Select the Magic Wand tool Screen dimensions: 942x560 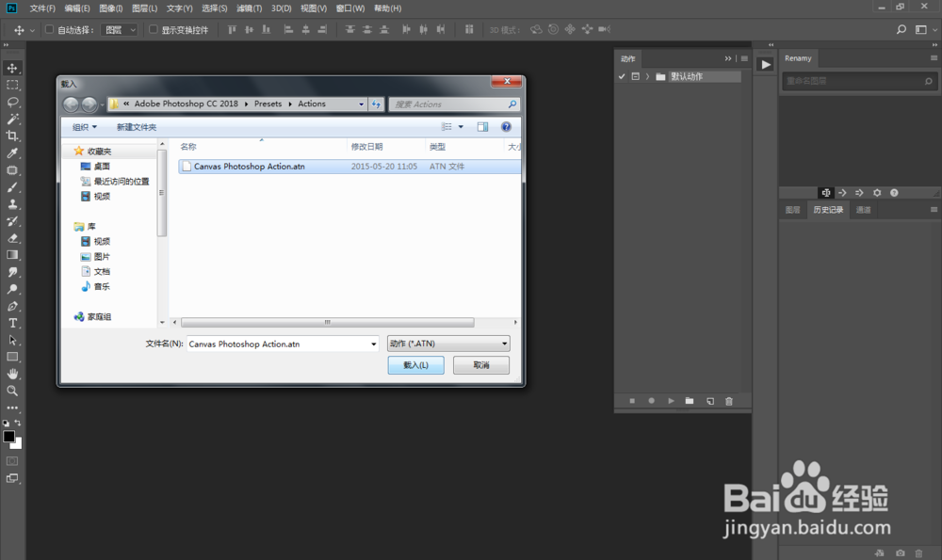tap(12, 119)
